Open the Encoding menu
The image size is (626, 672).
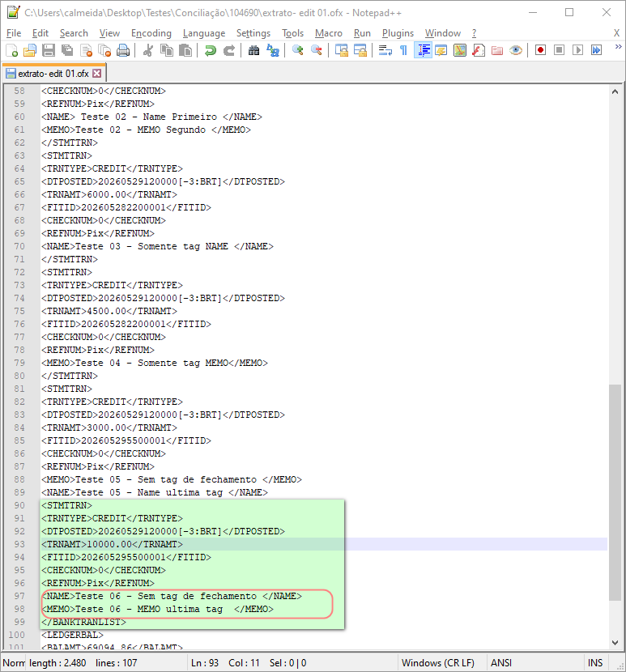click(151, 33)
